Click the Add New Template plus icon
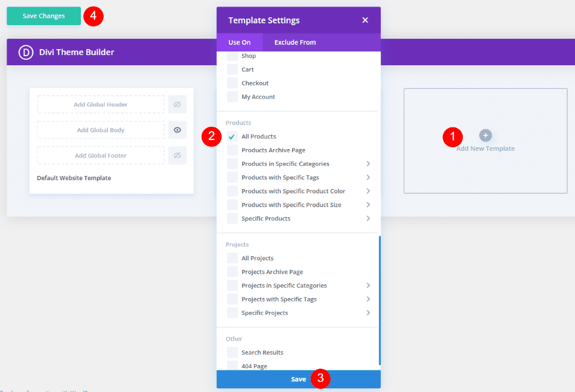Viewport: 575px width, 392px height. (x=485, y=135)
